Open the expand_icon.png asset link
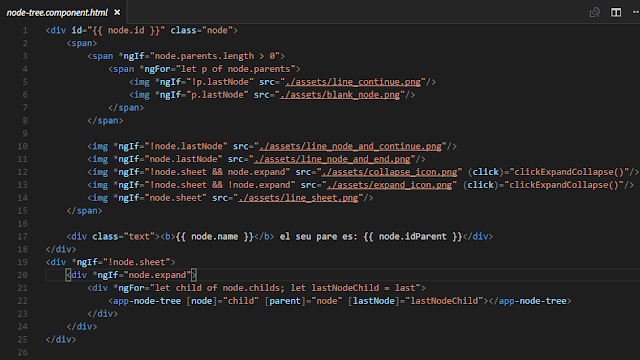This screenshot has width=640, height=360. [x=389, y=185]
